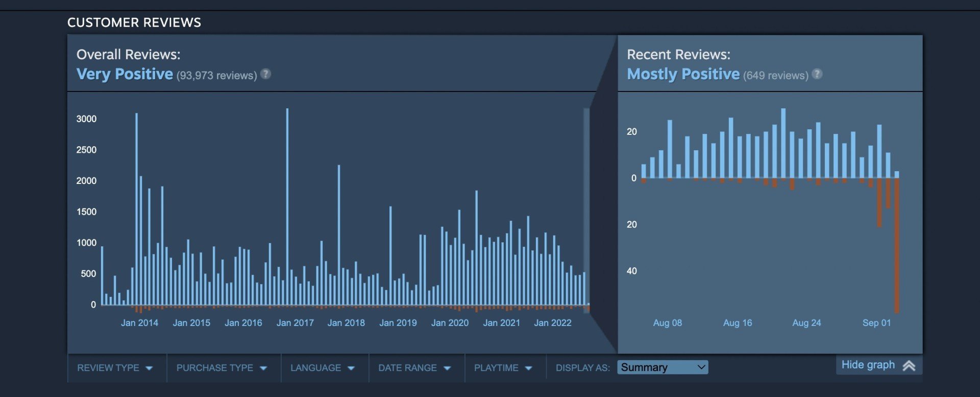Click the Aug 24 axis label
This screenshot has height=397, width=980.
(x=806, y=323)
